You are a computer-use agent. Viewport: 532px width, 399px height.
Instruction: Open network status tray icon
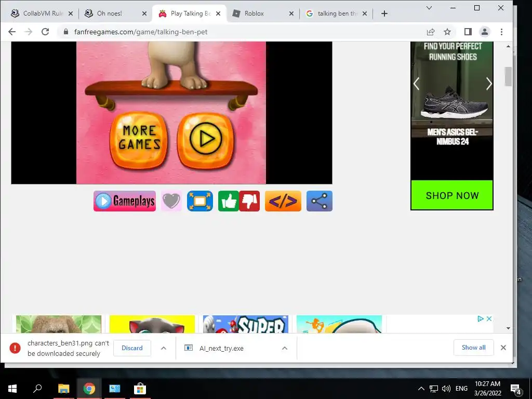click(434, 389)
